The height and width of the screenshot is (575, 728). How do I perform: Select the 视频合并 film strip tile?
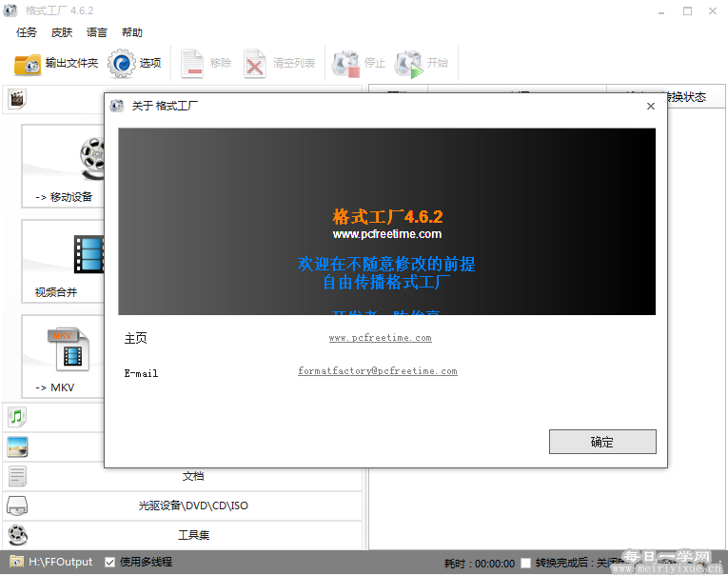(63, 262)
